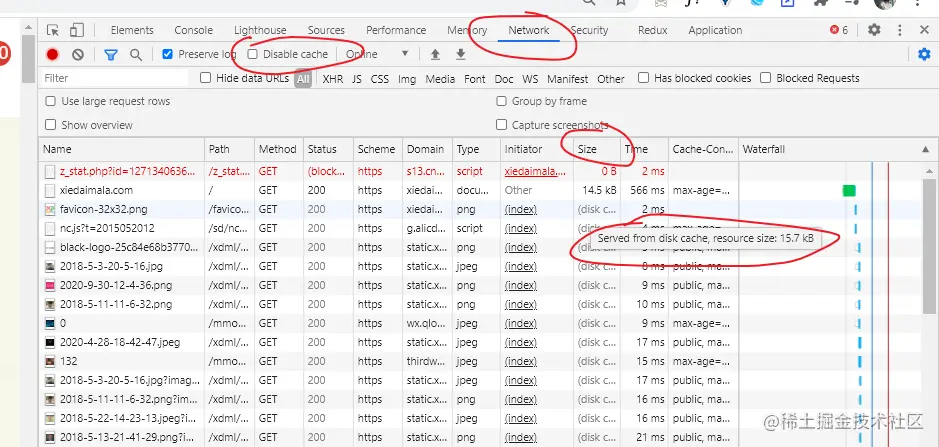
Task: Filter requests by Manifest type
Action: (568, 78)
